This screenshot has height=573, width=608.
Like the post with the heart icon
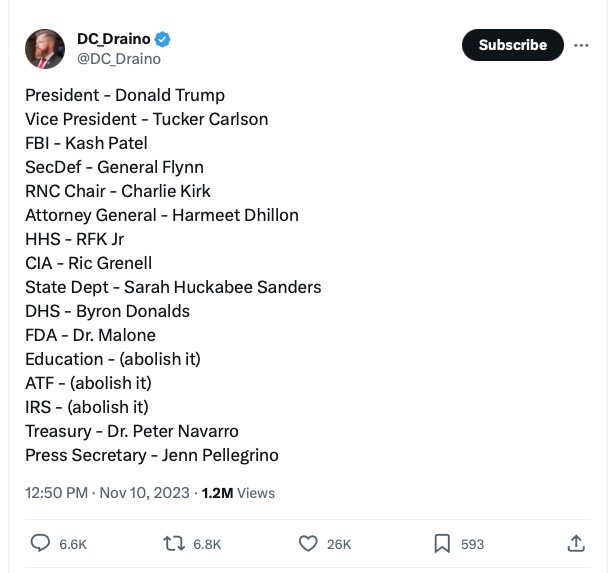[309, 543]
